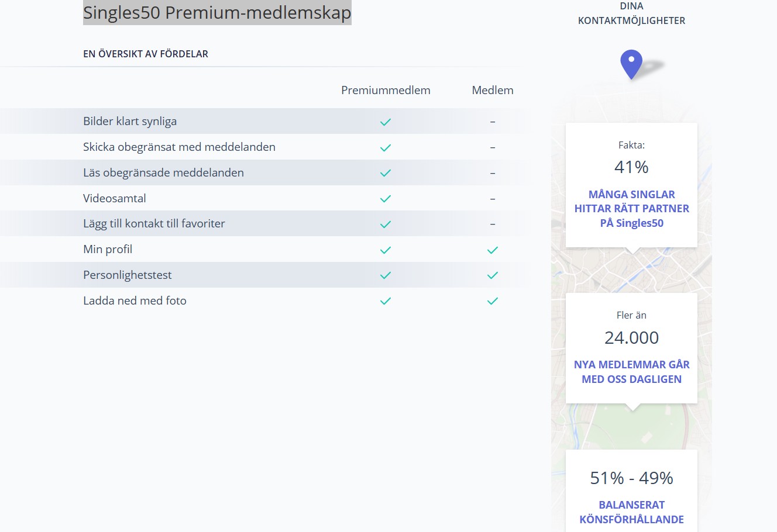Click Skicka obegränsat med meddelanden label
Viewport: 777px width, 532px height.
pyautogui.click(x=179, y=147)
